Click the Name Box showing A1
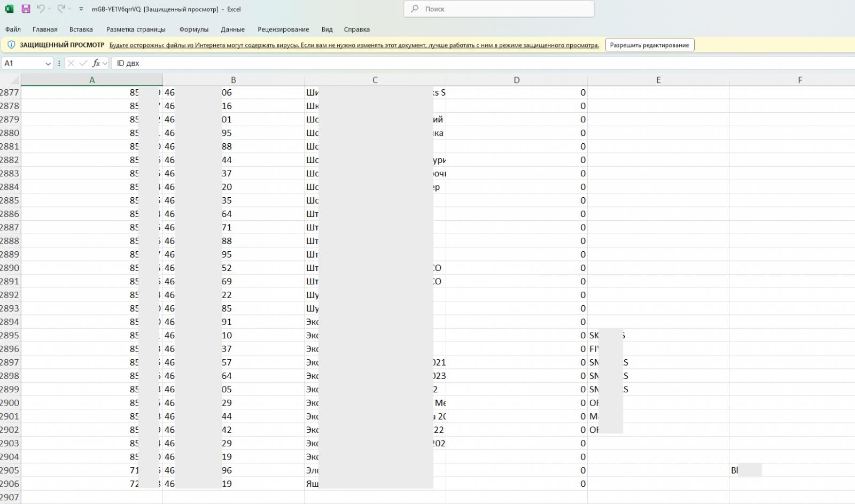Screen dimensions: 855x504 [x=23, y=63]
